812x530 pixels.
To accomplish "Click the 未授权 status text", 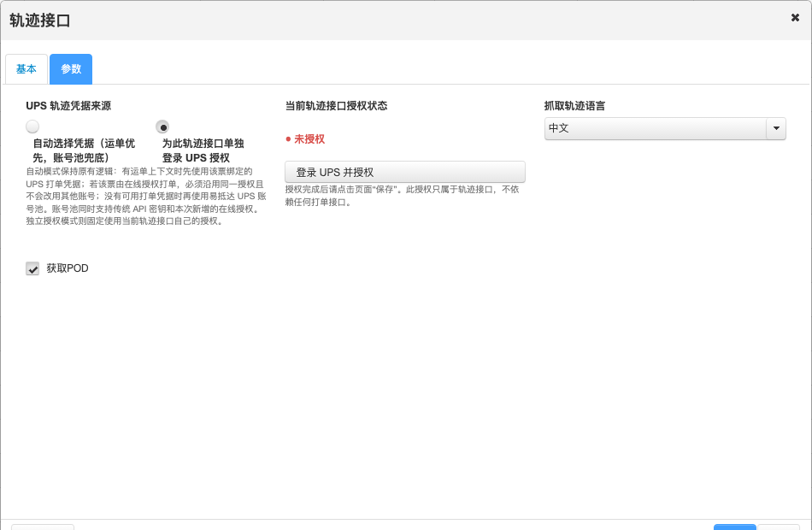I will (309, 139).
